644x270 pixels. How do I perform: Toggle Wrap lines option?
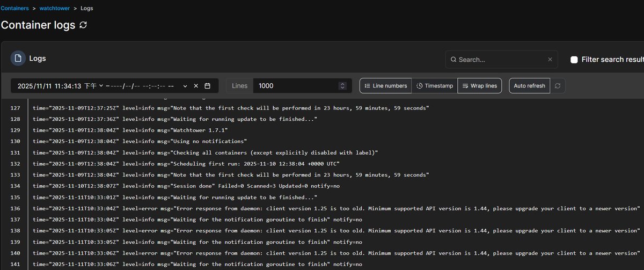479,86
